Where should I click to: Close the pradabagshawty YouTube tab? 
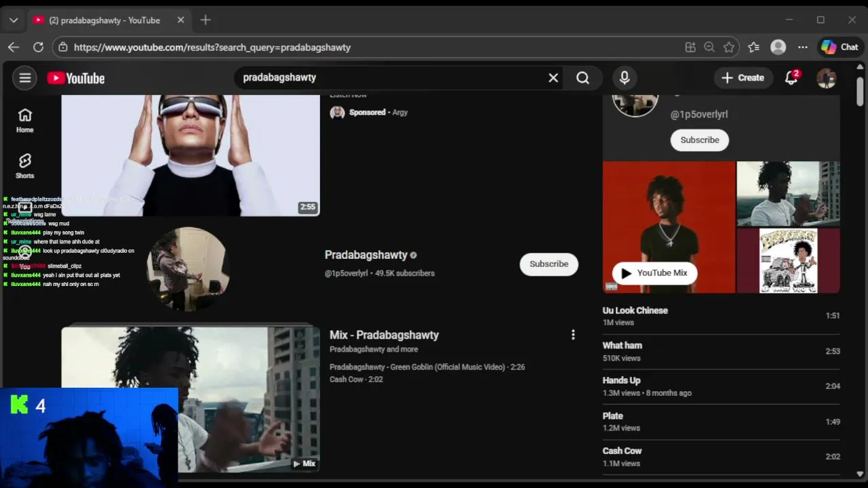[180, 20]
